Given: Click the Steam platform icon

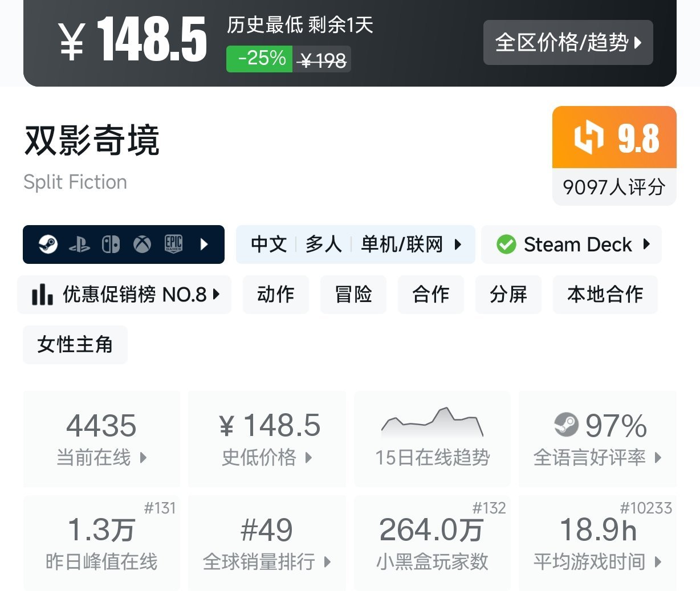Looking at the screenshot, I should coord(48,244).
